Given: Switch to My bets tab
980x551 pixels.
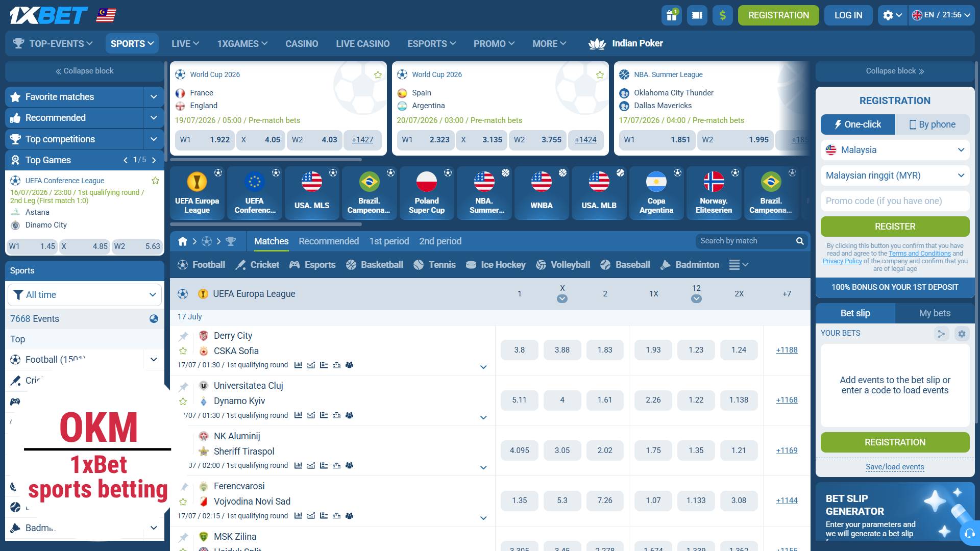Looking at the screenshot, I should pyautogui.click(x=935, y=313).
